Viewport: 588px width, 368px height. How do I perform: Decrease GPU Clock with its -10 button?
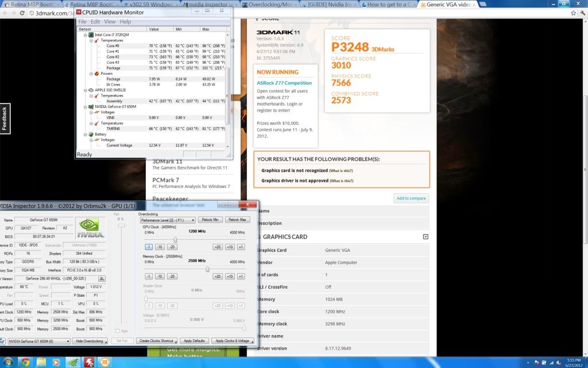(x=160, y=247)
